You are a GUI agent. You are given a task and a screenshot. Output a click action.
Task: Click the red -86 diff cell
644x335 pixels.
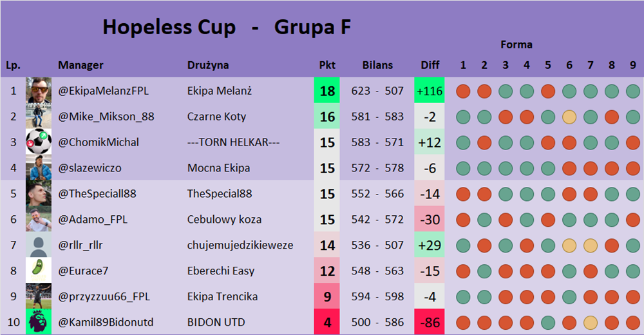(x=430, y=322)
